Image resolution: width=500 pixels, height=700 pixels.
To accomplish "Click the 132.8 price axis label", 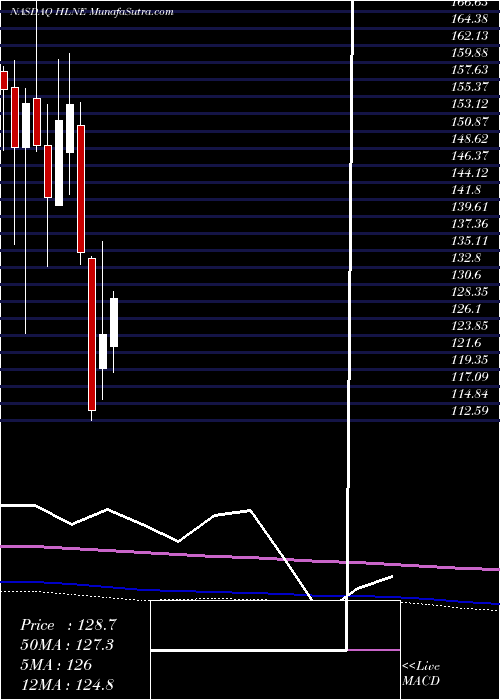I will tap(467, 258).
